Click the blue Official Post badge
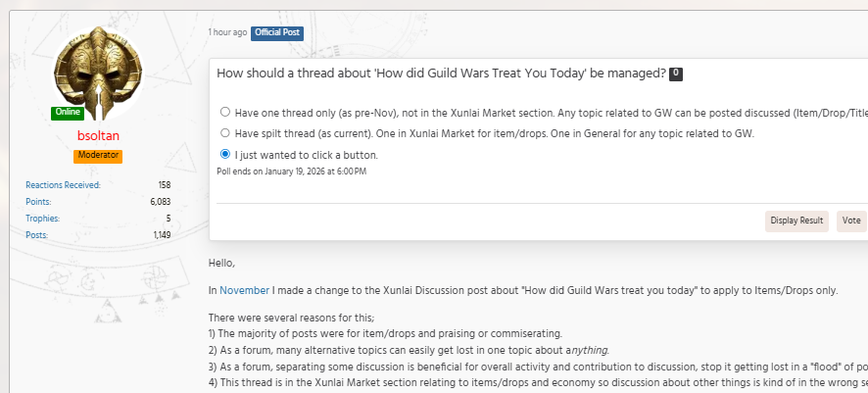Image resolution: width=868 pixels, height=393 pixels. [x=277, y=33]
